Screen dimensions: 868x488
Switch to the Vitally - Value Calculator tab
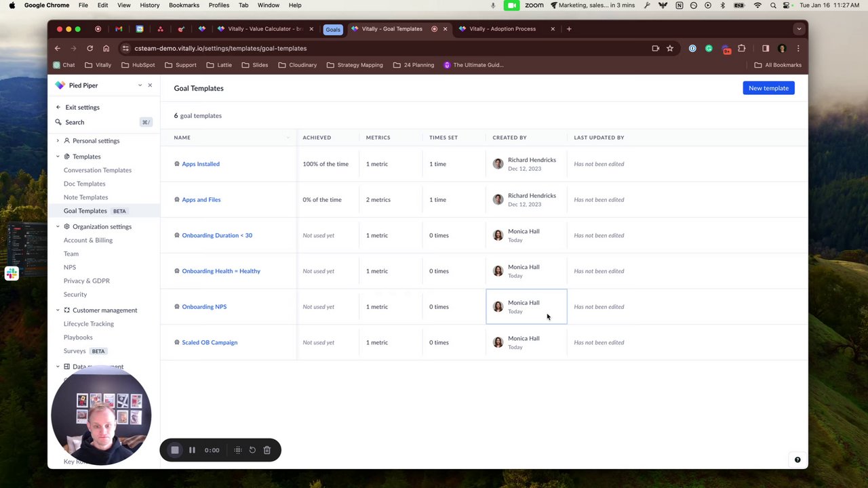click(x=264, y=29)
